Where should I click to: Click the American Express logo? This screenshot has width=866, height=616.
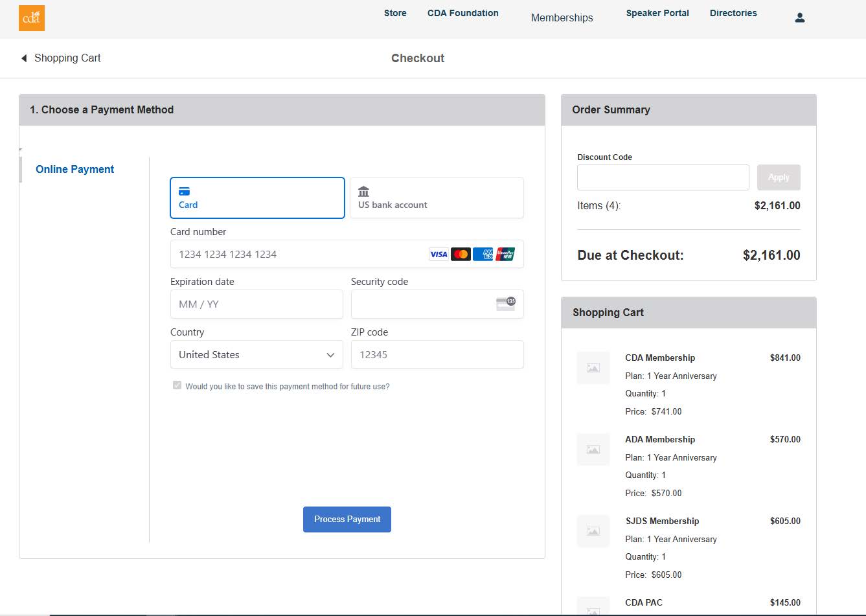(483, 255)
